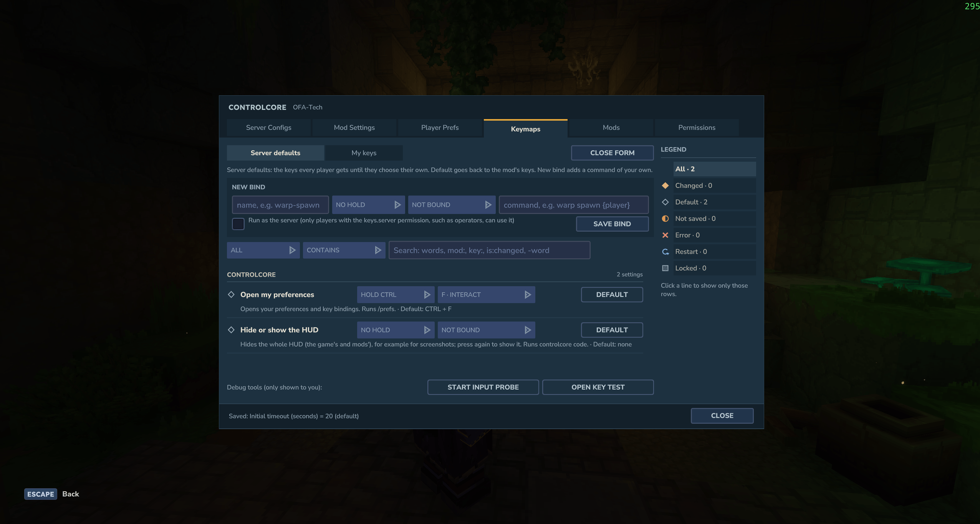Image resolution: width=980 pixels, height=524 pixels.
Task: Click the Hide or show the HUD setting name
Action: pos(279,330)
